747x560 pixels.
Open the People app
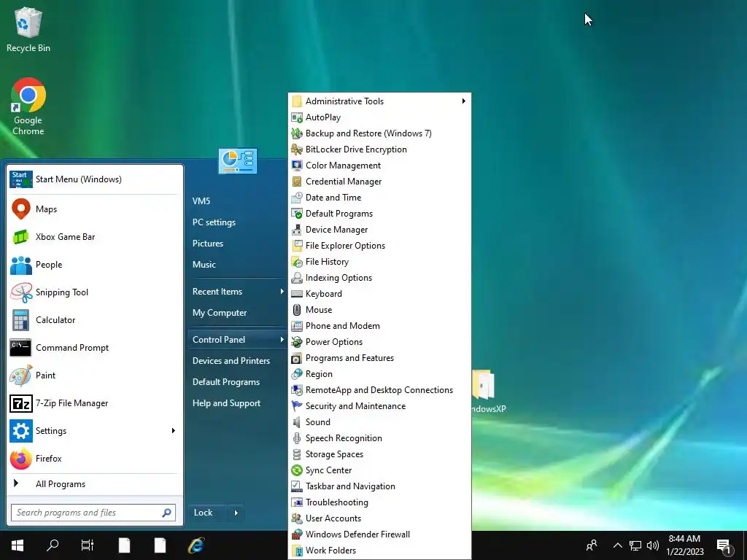click(x=94, y=265)
